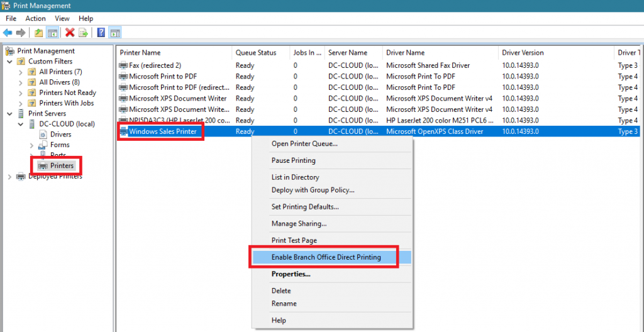This screenshot has width=644, height=332.
Task: Select Pause Printing from context menu
Action: coord(293,160)
